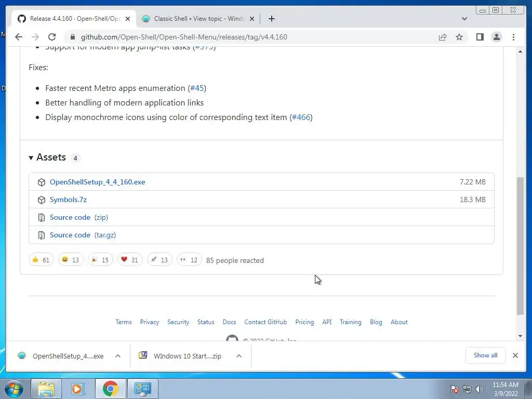
Task: Click the browser forward arrow
Action: 35,37
